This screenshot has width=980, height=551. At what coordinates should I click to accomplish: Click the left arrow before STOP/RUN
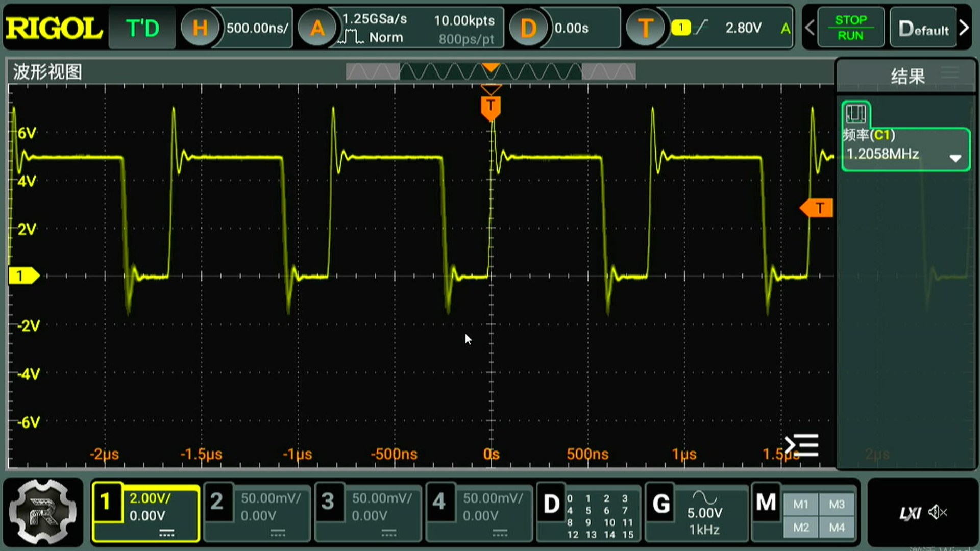810,28
